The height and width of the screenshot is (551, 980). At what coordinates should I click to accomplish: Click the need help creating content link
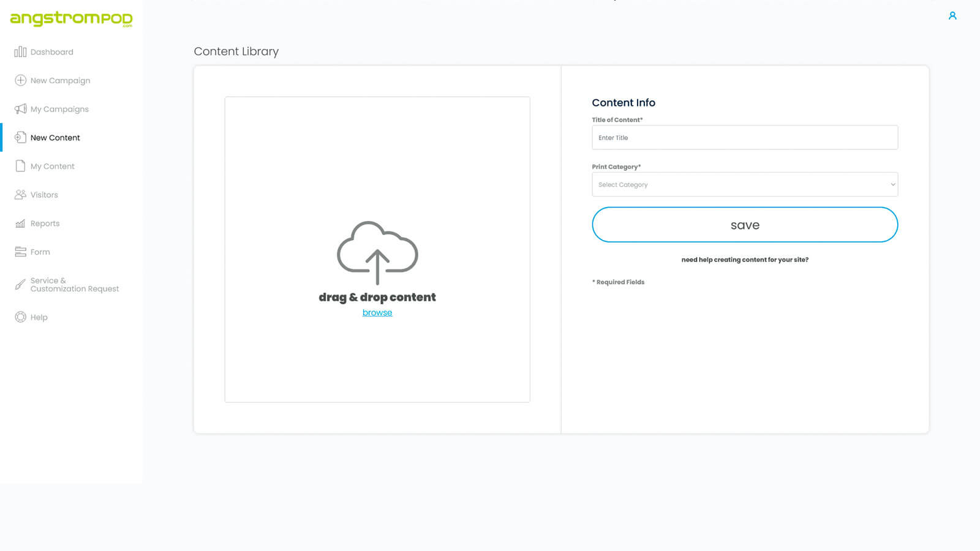pos(745,260)
